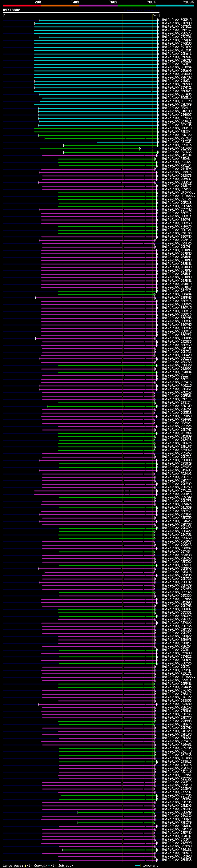Select hit label UniRef100_Q9LSP9
The width and height of the screenshot is (197, 868).
(x=177, y=104)
